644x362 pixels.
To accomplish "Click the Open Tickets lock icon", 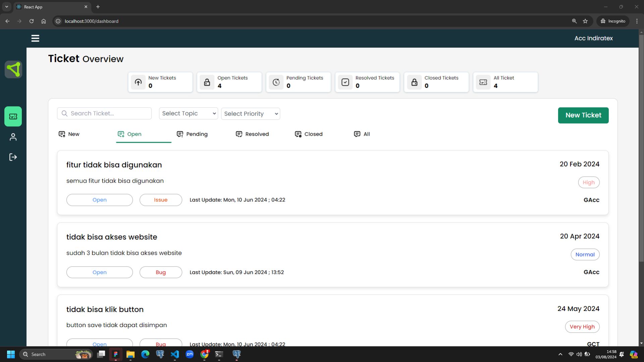I will pos(207,82).
